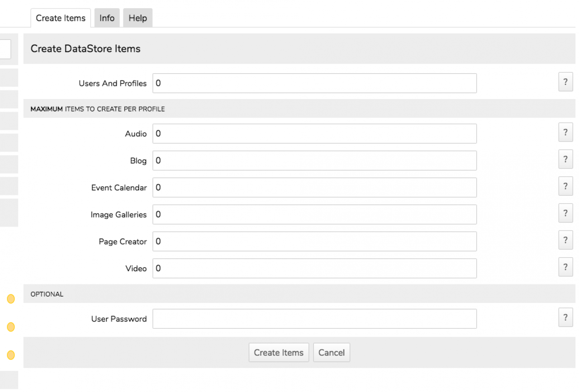Click the Event Calendar number field
Image resolution: width=579 pixels, height=392 pixels.
point(314,188)
